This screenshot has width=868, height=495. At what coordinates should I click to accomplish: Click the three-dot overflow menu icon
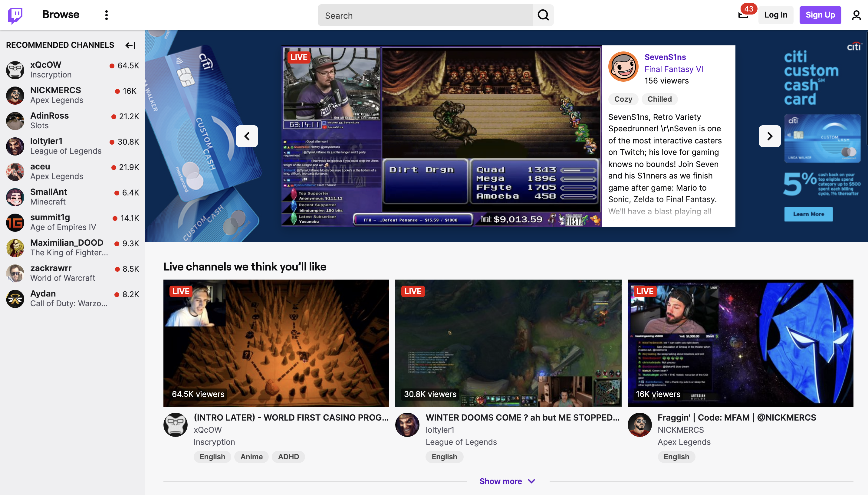click(107, 15)
